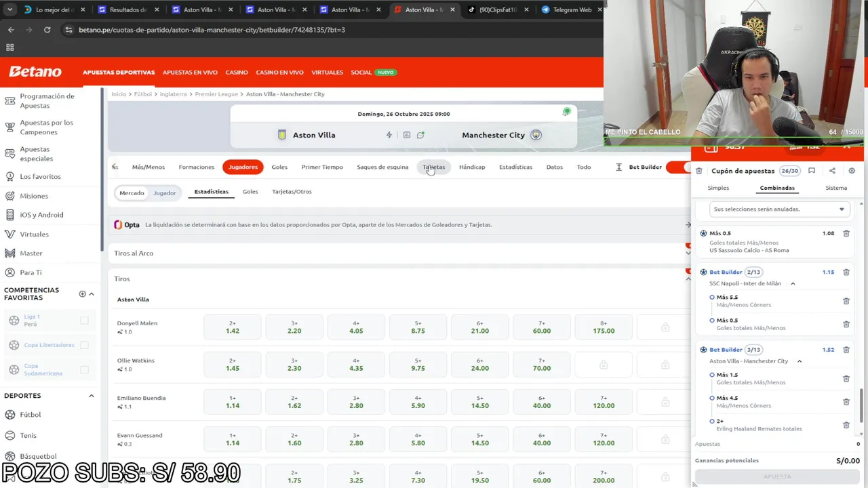Go back in the browser
868x488 pixels.
[x=11, y=30]
